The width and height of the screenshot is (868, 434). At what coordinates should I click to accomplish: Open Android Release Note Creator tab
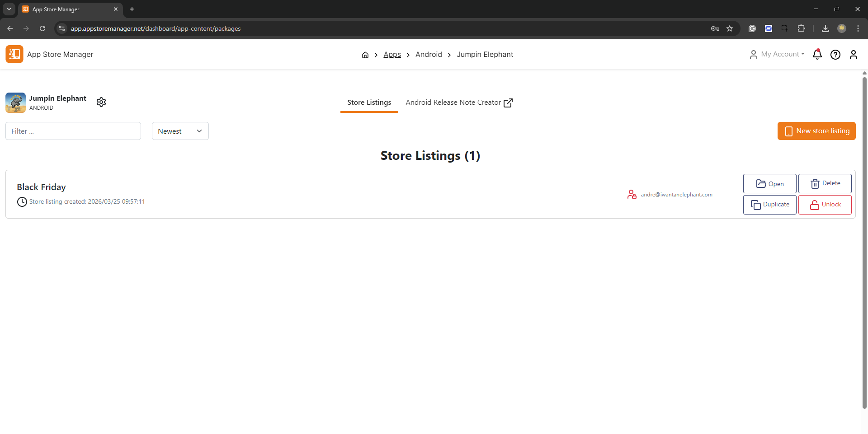tap(458, 103)
